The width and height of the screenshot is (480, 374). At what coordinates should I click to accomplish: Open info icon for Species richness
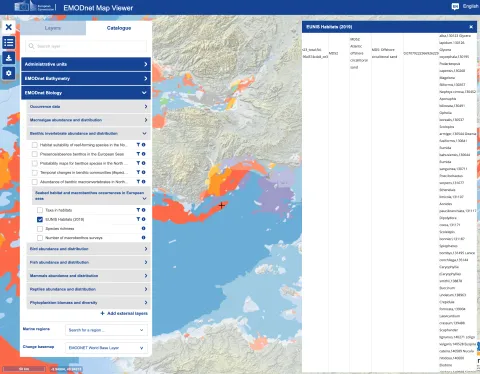144,228
